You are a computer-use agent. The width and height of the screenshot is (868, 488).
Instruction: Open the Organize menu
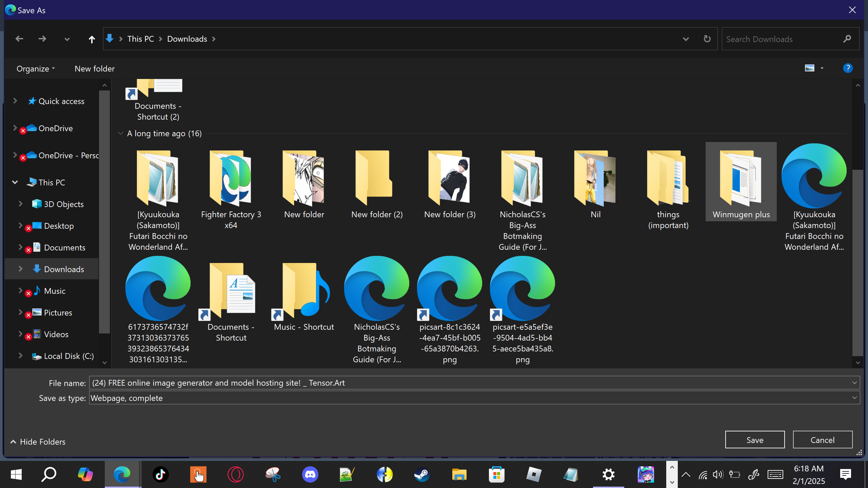pyautogui.click(x=35, y=69)
